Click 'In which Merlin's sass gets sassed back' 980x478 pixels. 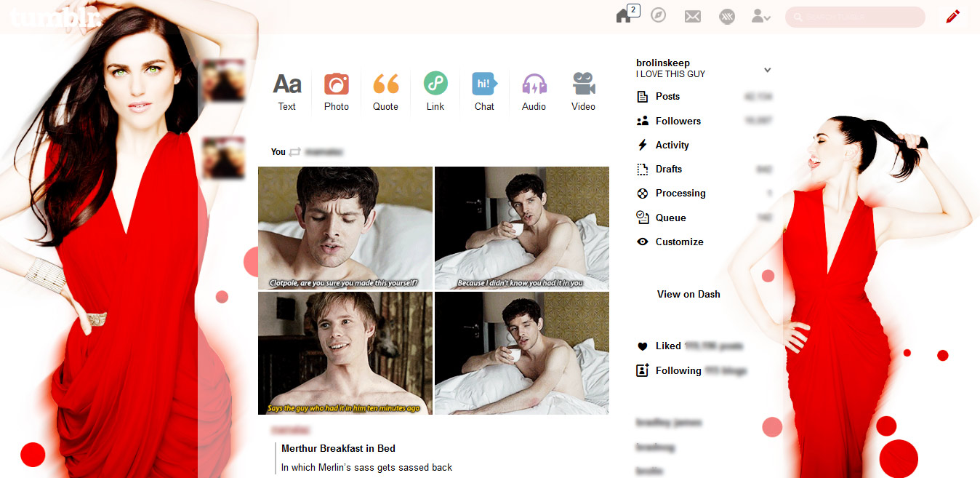coord(366,467)
